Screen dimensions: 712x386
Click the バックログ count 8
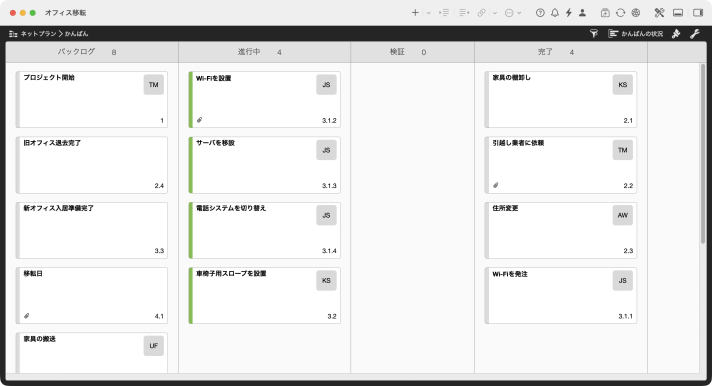click(114, 52)
